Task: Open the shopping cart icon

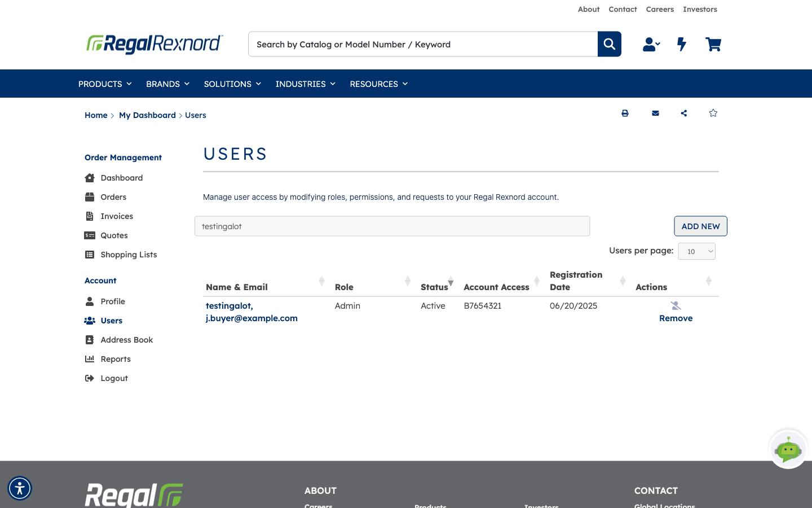Action: click(713, 44)
